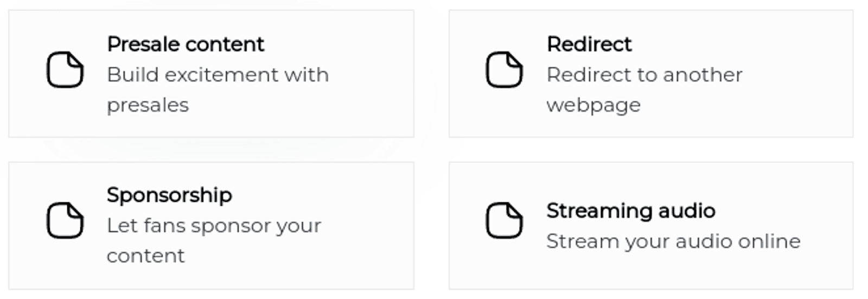Click the word 'presales' in the description
The image size is (868, 299).
pyautogui.click(x=148, y=105)
